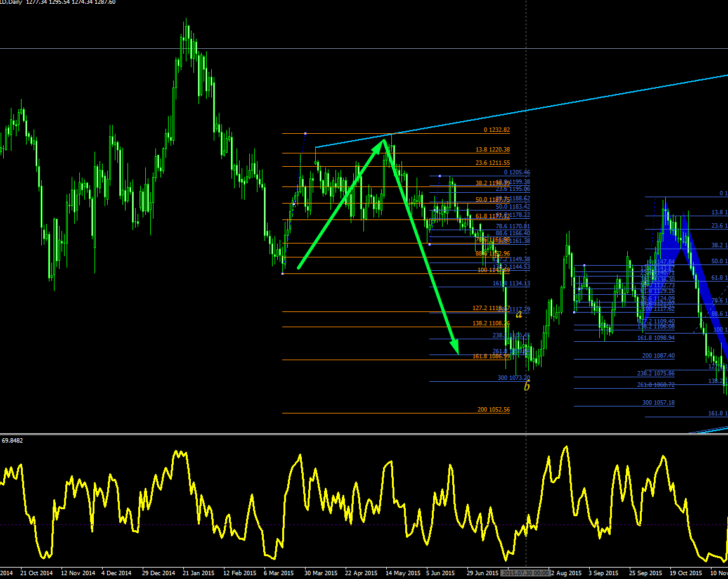Screen dimensions: 728x579
Task: Select the '78.6 1170.81' Fibonacci label
Action: tap(512, 226)
